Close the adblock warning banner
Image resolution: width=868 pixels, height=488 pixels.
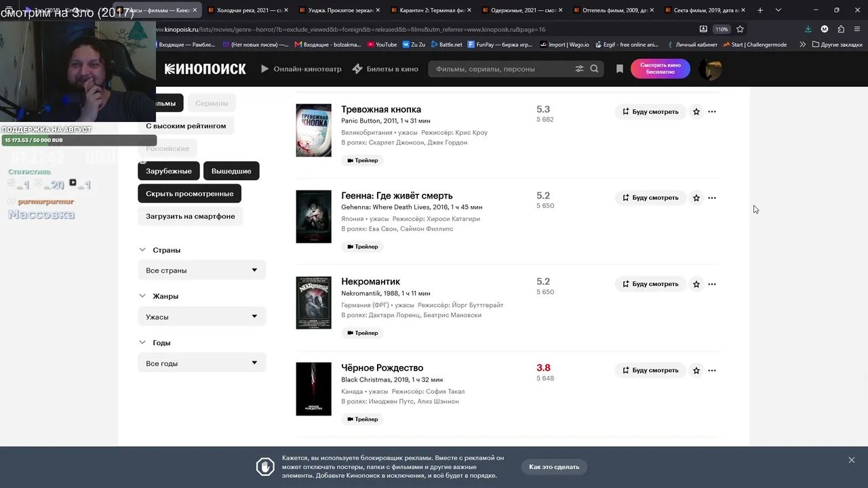(x=851, y=460)
